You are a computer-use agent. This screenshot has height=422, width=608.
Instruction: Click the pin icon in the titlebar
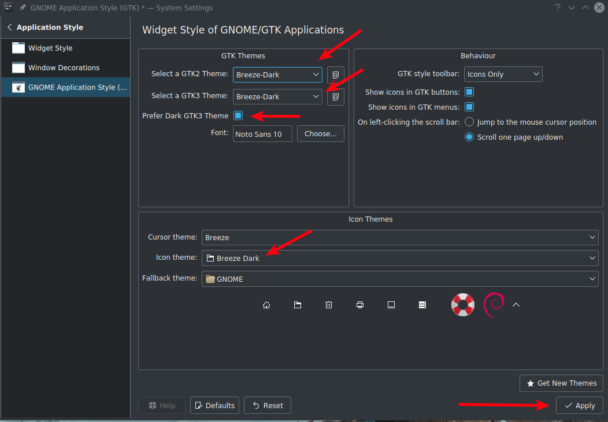pyautogui.click(x=22, y=7)
